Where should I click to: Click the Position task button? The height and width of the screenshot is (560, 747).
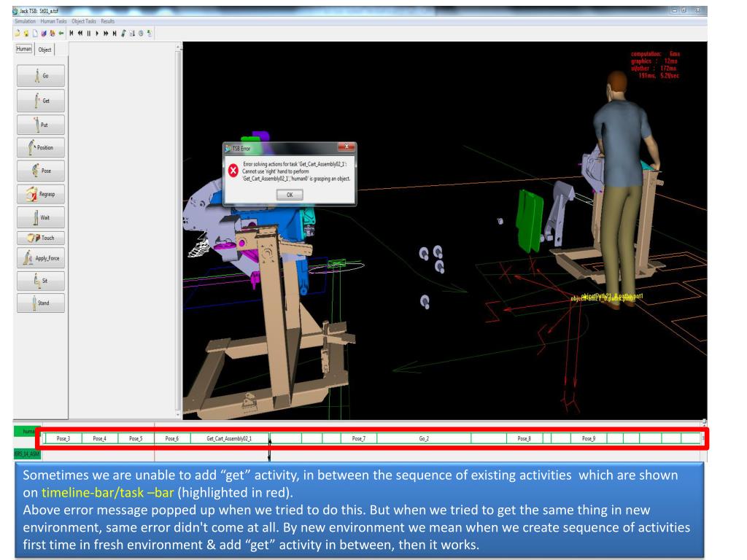(x=40, y=147)
